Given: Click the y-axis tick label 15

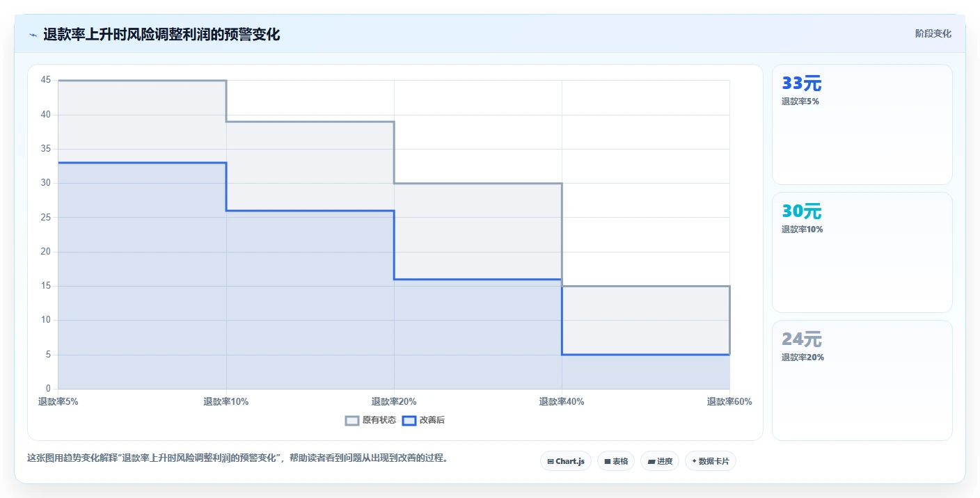Looking at the screenshot, I should tap(46, 286).
